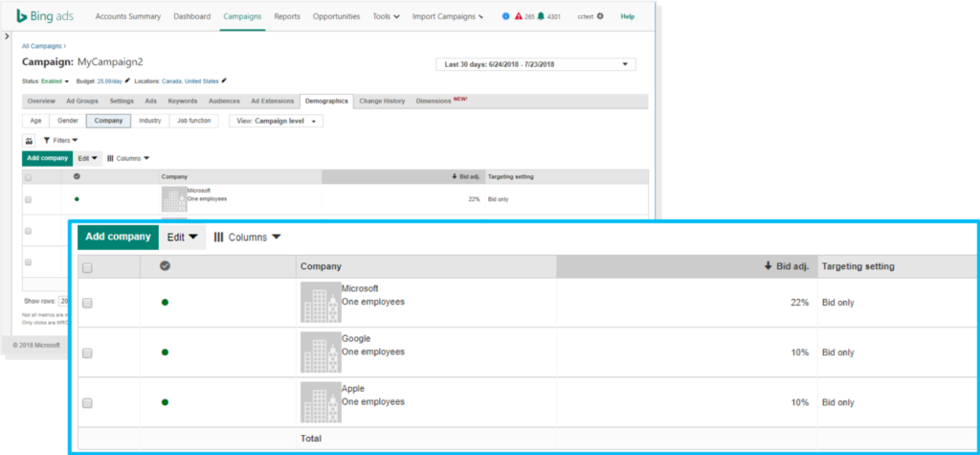
Task: Open the Dimensions NEW tab
Action: 441,101
